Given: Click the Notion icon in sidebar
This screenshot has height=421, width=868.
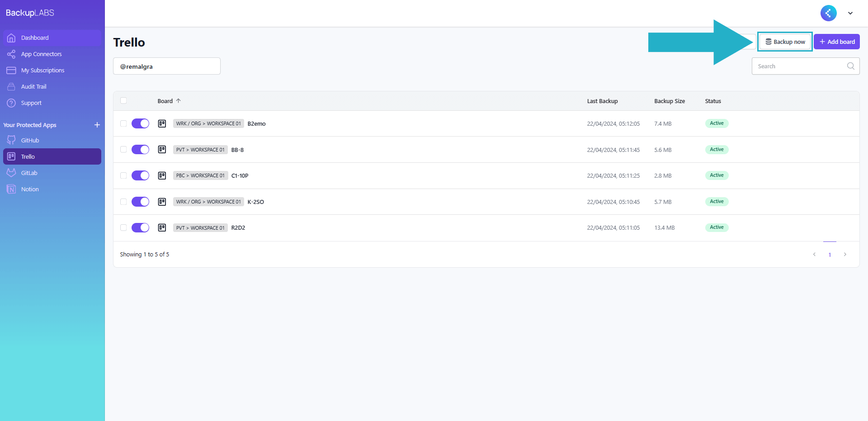Looking at the screenshot, I should [11, 189].
